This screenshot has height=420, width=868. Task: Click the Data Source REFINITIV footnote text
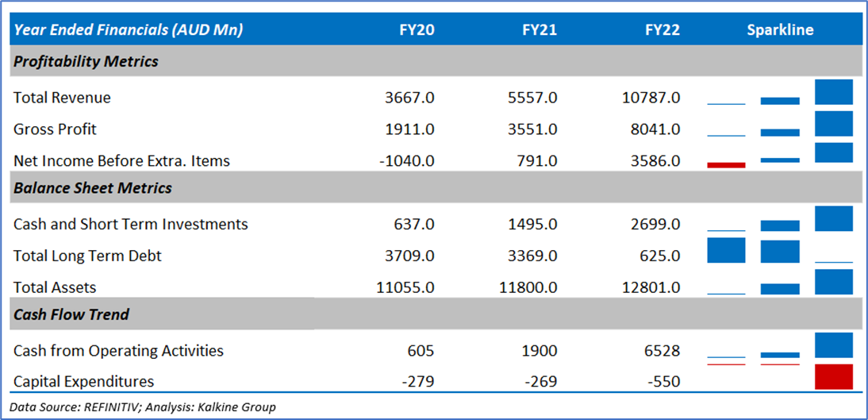(x=143, y=407)
